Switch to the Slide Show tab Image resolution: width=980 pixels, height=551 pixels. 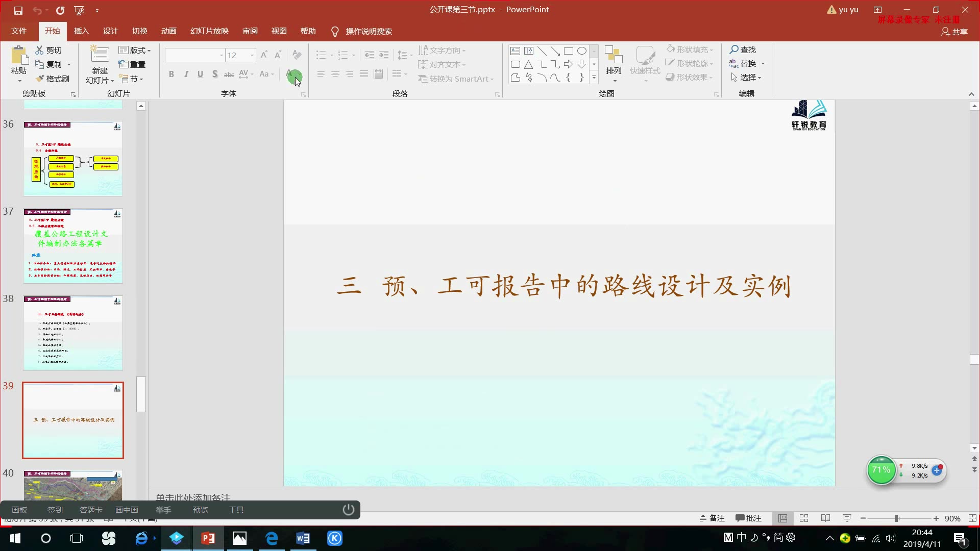pyautogui.click(x=209, y=31)
